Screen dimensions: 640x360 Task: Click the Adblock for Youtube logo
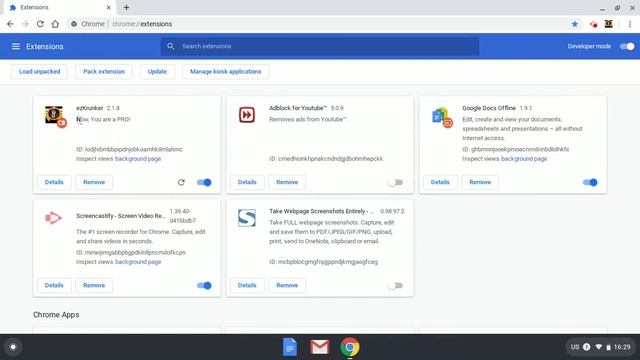(x=247, y=115)
